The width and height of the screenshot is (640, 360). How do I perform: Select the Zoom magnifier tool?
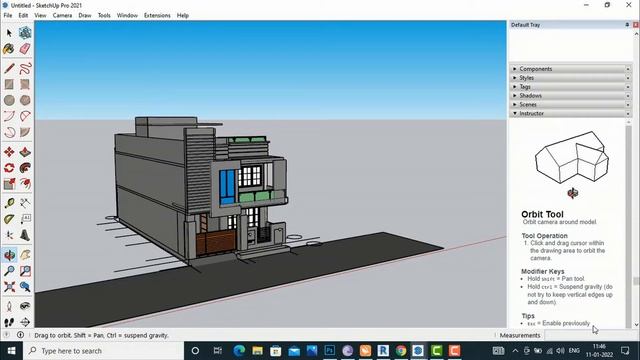(x=9, y=271)
